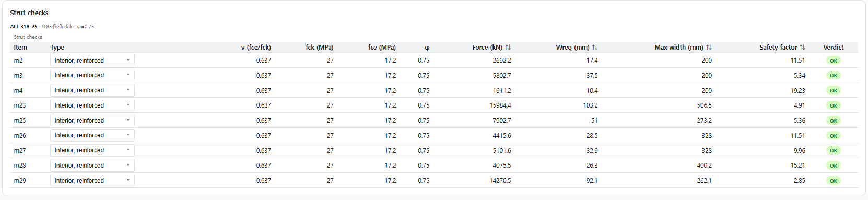
Task: Click the Safety factor header label
Action: tap(778, 48)
